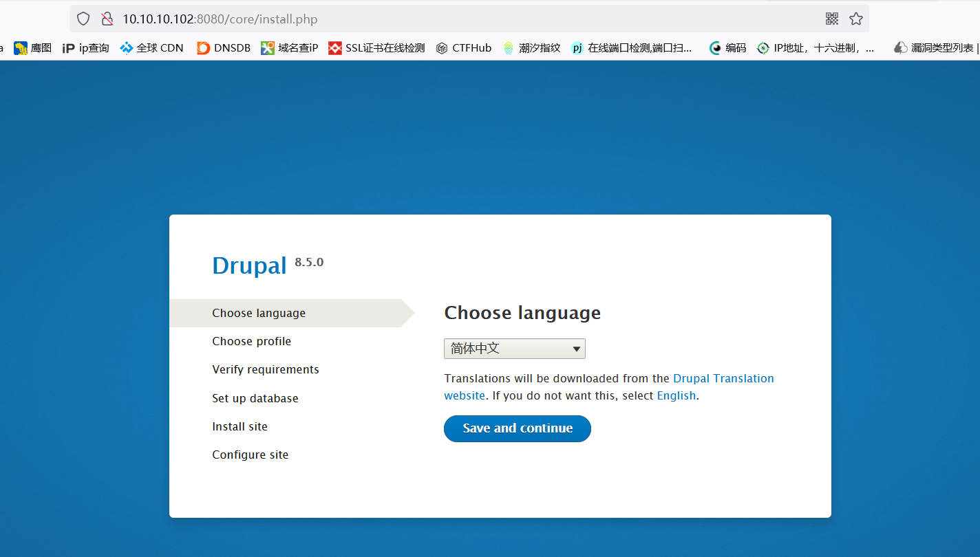Open the DNSDB bookmark
980x557 pixels.
click(223, 47)
